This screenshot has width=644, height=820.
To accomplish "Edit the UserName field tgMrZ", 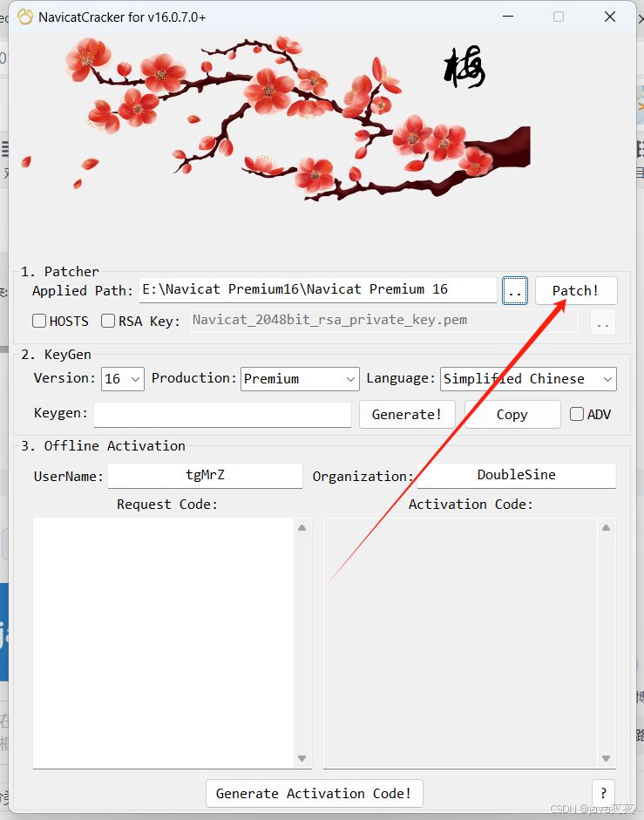I will 205,476.
